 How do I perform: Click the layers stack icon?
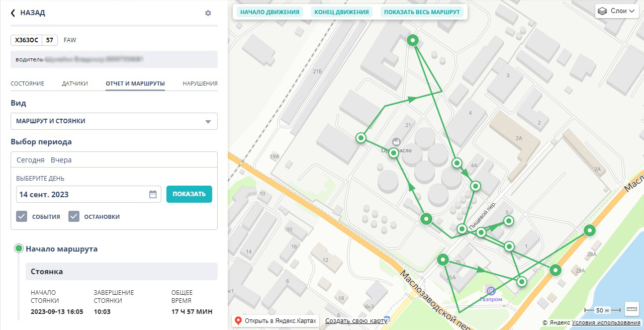point(602,11)
